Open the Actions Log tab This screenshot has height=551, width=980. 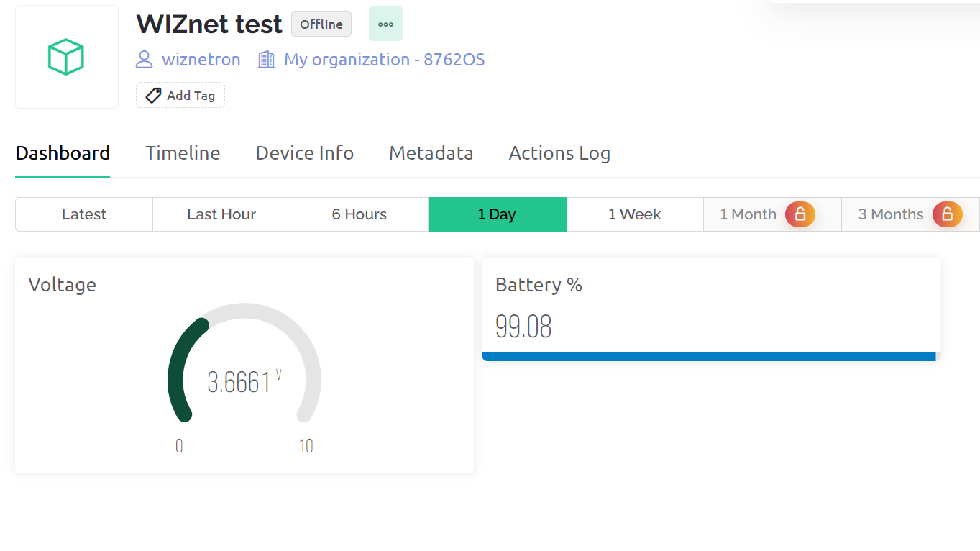click(x=559, y=153)
